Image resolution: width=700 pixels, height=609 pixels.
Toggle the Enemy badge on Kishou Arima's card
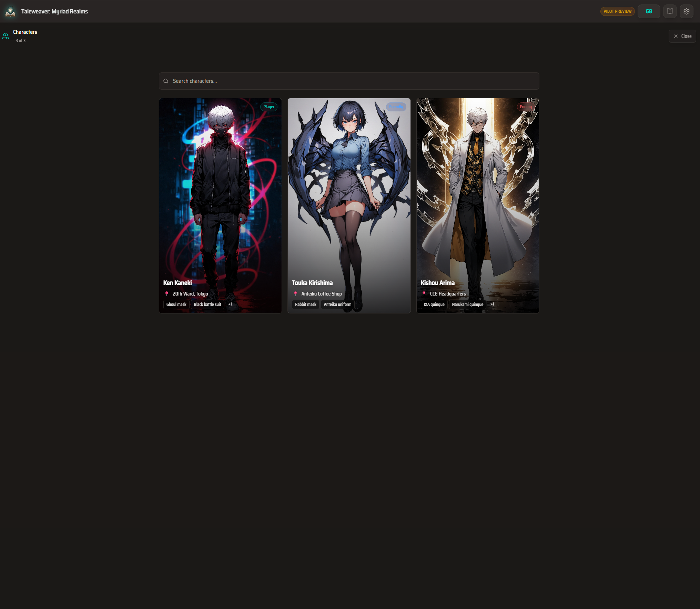tap(526, 107)
